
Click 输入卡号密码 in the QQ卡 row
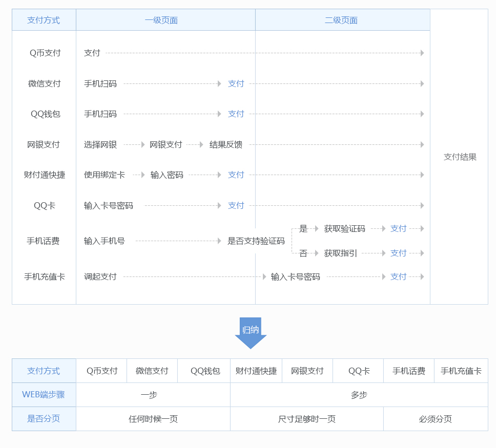[109, 205]
